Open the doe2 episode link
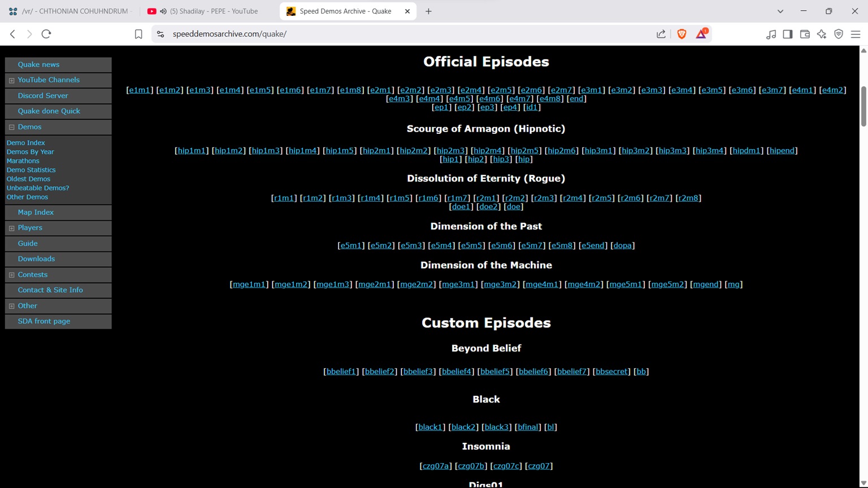This screenshot has height=488, width=868. click(x=488, y=207)
